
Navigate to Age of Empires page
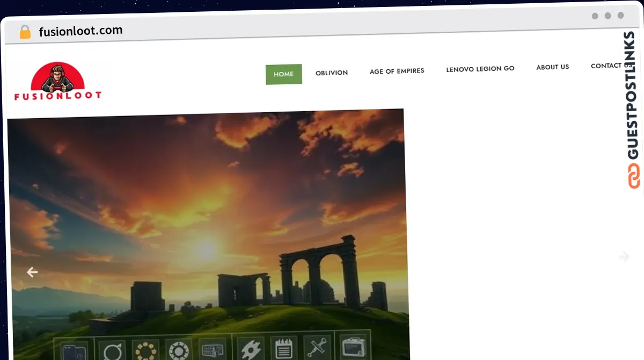coord(397,71)
